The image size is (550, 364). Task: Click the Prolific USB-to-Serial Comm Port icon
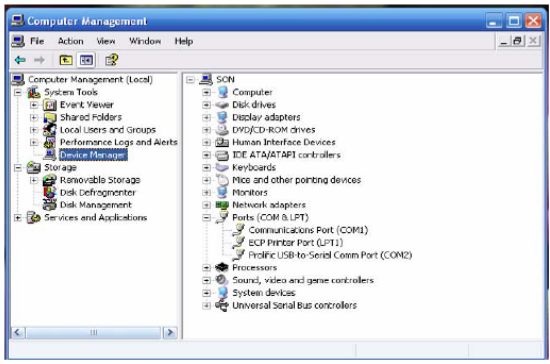[239, 255]
